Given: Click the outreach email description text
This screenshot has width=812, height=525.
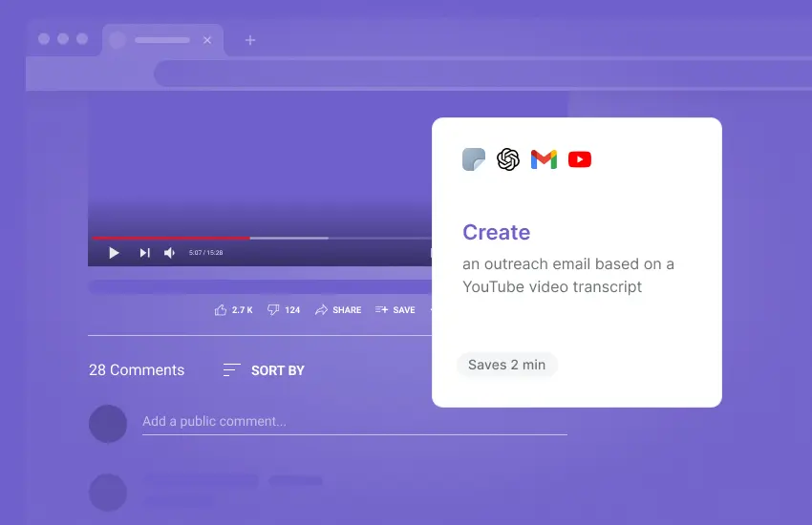Looking at the screenshot, I should coord(568,275).
